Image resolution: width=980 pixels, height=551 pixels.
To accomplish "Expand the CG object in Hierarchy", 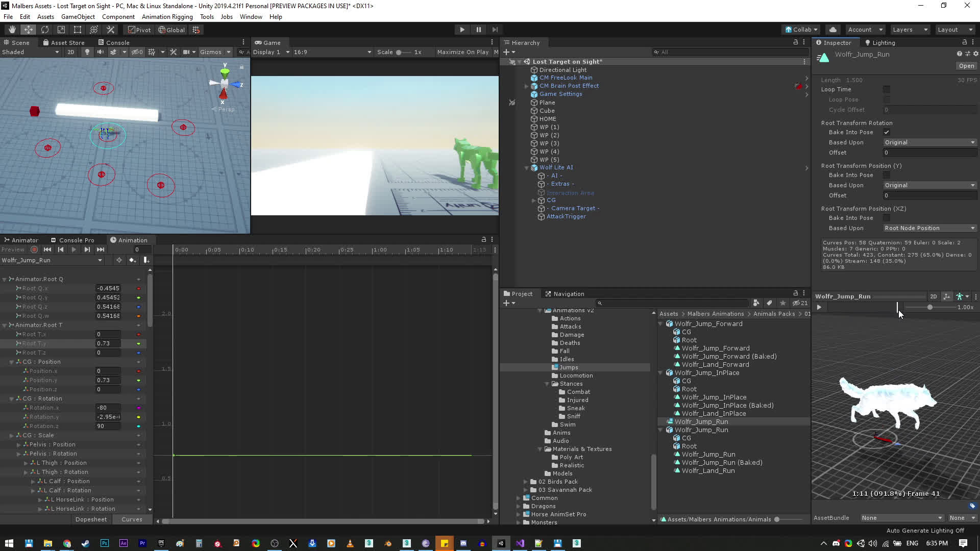I will (x=534, y=201).
